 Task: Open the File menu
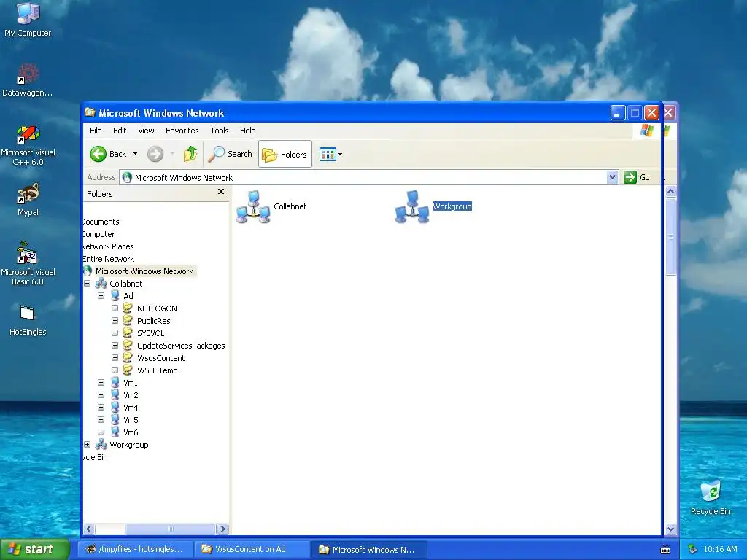click(96, 131)
